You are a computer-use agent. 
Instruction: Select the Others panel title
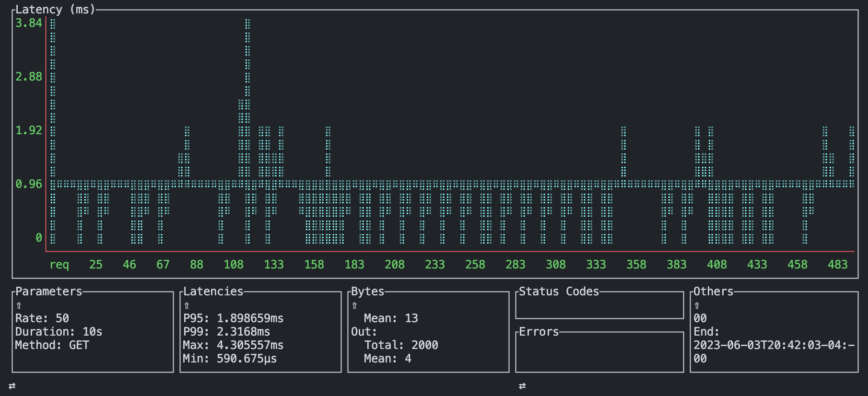pyautogui.click(x=714, y=291)
